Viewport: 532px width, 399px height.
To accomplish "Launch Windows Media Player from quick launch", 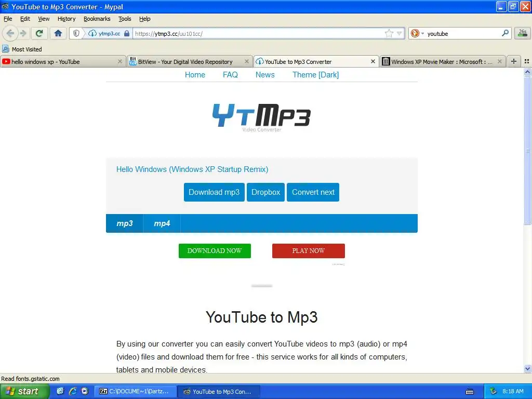I will pos(85,391).
